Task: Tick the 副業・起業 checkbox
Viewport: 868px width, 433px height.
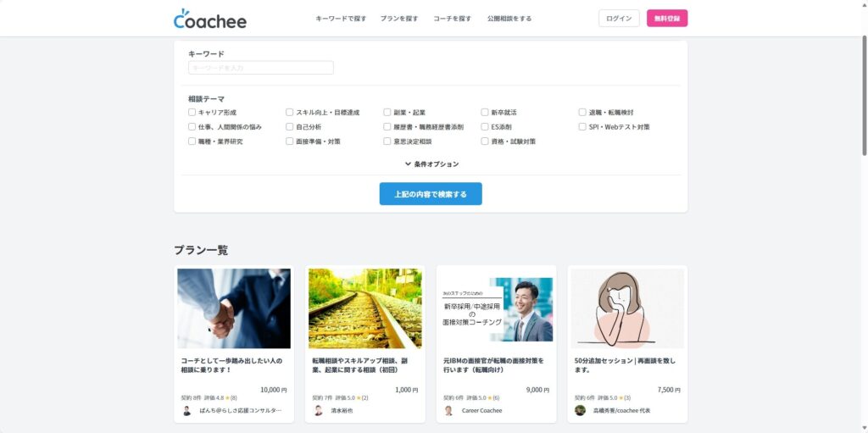Action: pyautogui.click(x=387, y=112)
